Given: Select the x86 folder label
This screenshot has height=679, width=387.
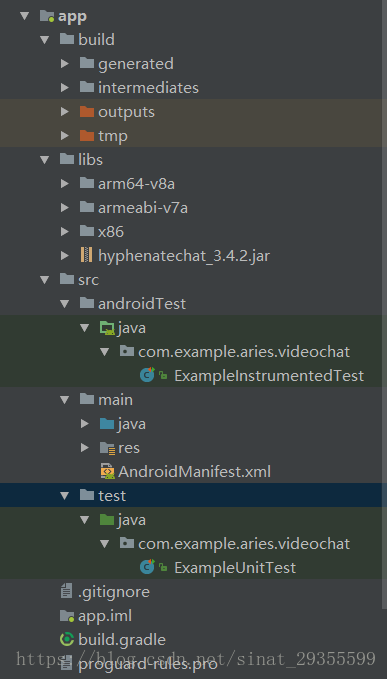Looking at the screenshot, I should click(x=111, y=232).
